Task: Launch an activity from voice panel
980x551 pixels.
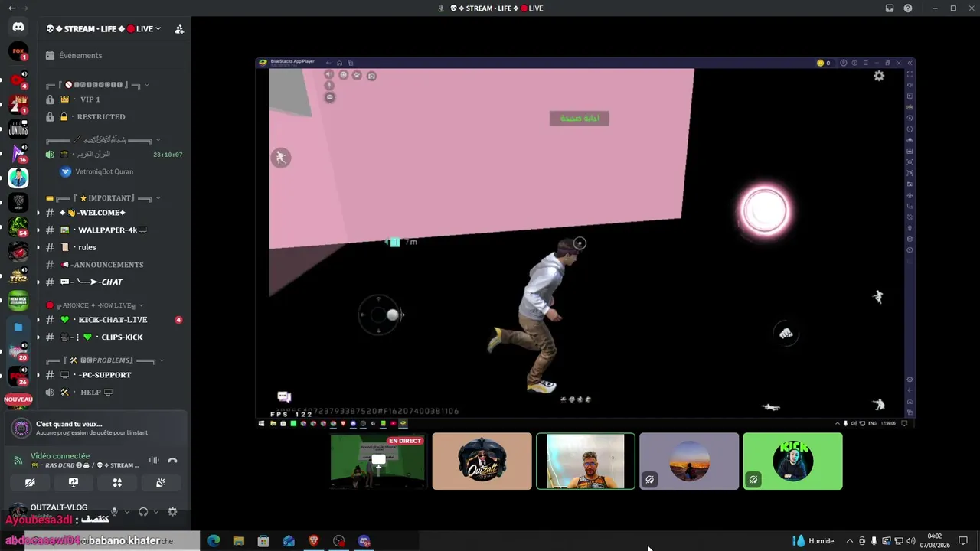Action: [117, 483]
